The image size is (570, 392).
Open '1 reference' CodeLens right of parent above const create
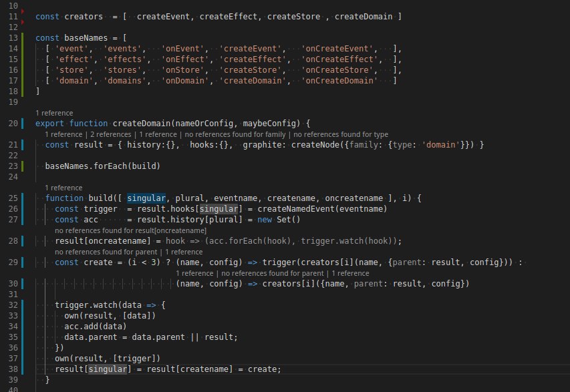tap(184, 252)
